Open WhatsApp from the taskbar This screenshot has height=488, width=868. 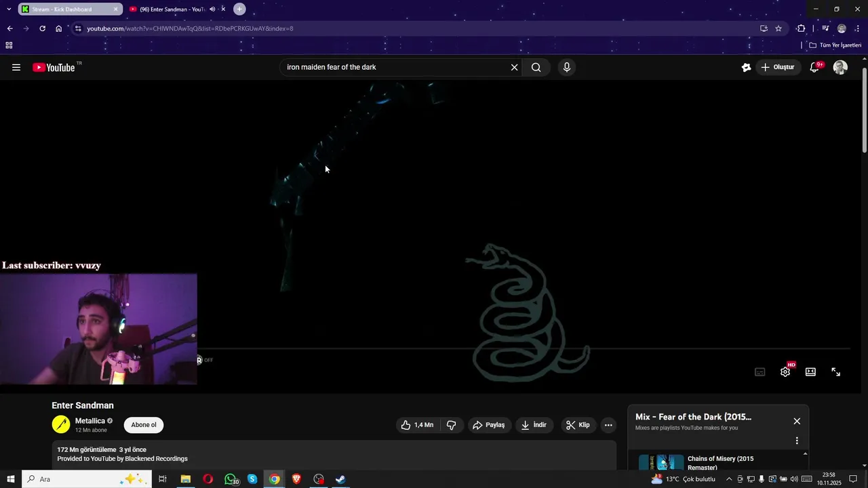(x=231, y=479)
